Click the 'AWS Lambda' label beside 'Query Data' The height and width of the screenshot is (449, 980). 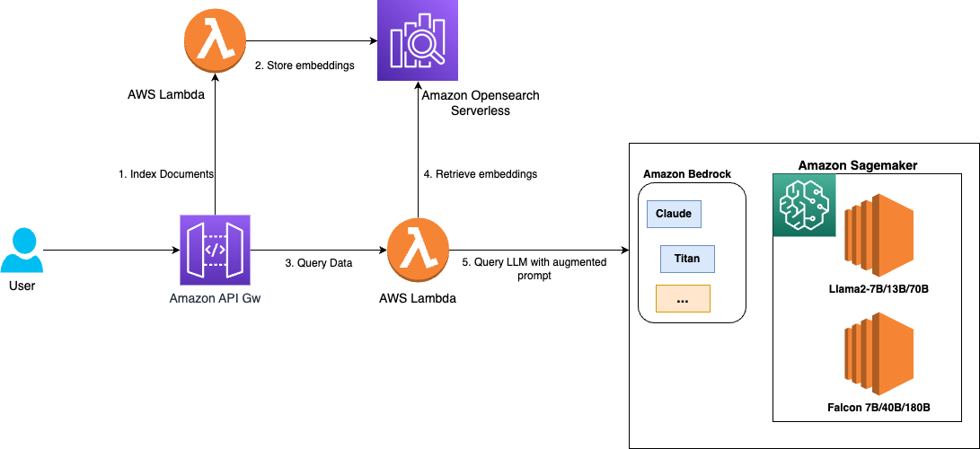(418, 298)
